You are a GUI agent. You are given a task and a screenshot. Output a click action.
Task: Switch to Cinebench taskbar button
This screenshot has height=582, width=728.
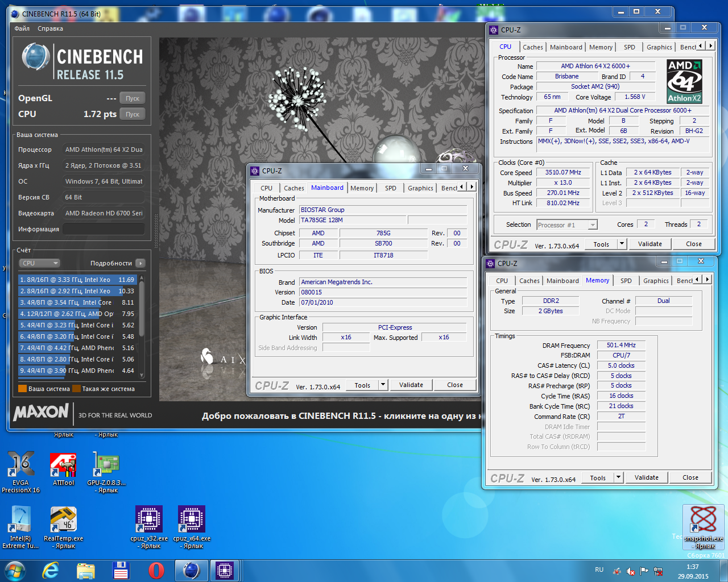point(192,571)
